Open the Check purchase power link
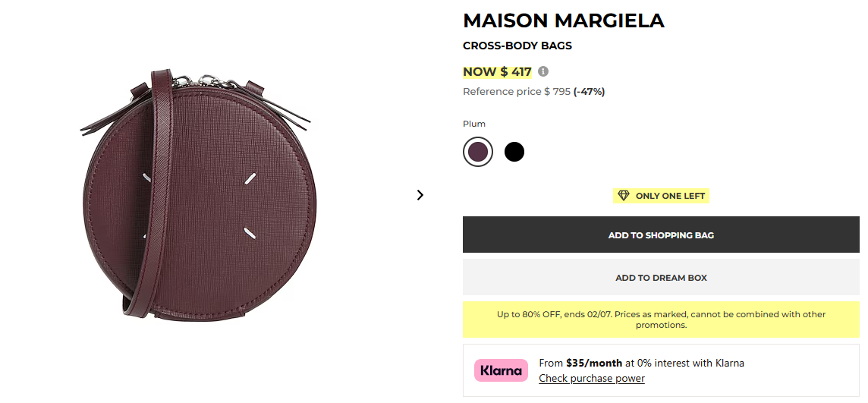The width and height of the screenshot is (868, 403). point(592,379)
